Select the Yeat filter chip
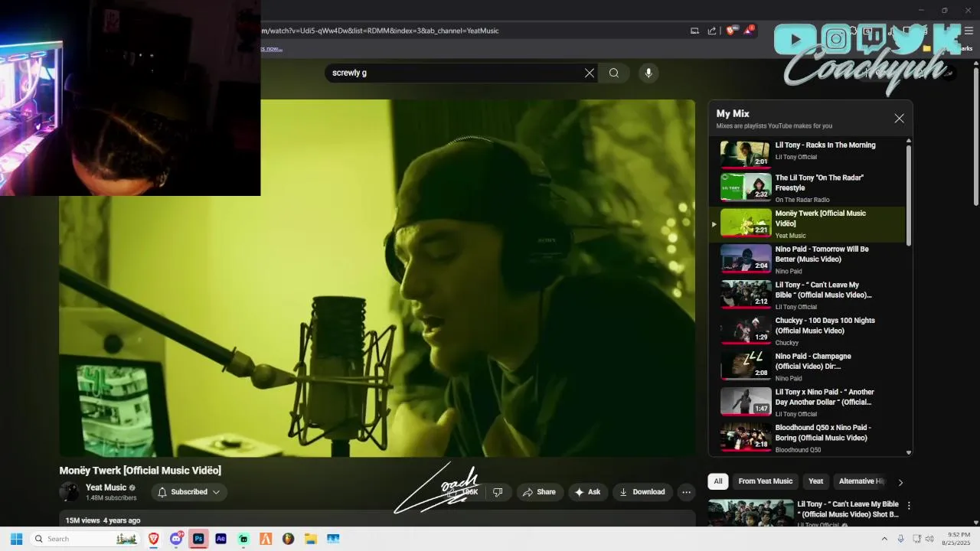This screenshot has height=551, width=980. tap(815, 481)
